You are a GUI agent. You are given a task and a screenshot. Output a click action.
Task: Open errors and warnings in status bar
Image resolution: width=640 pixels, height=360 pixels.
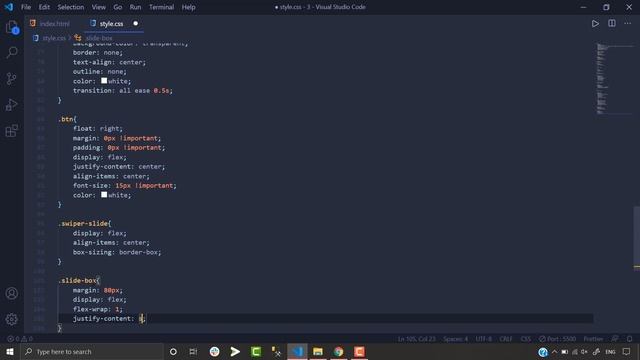click(20, 339)
